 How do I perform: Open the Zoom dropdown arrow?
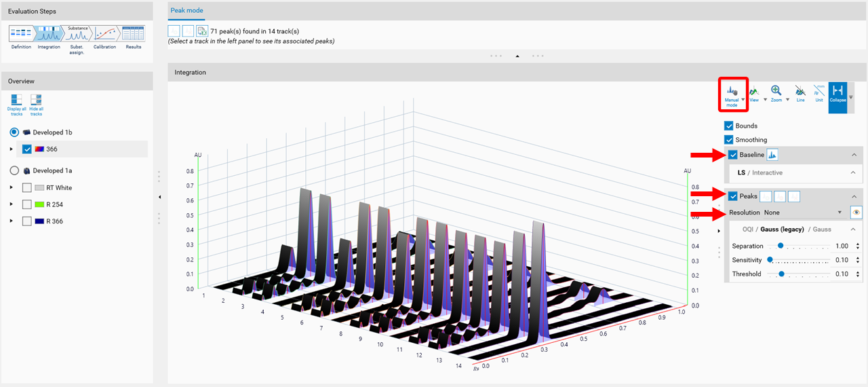tap(787, 99)
